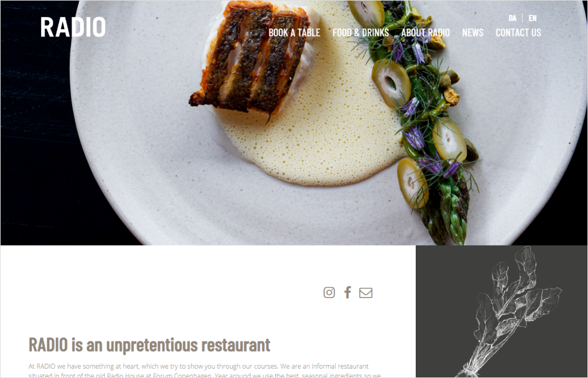Viewport: 588px width, 378px height.
Task: Select Contact Us in the navigation
Action: 518,32
